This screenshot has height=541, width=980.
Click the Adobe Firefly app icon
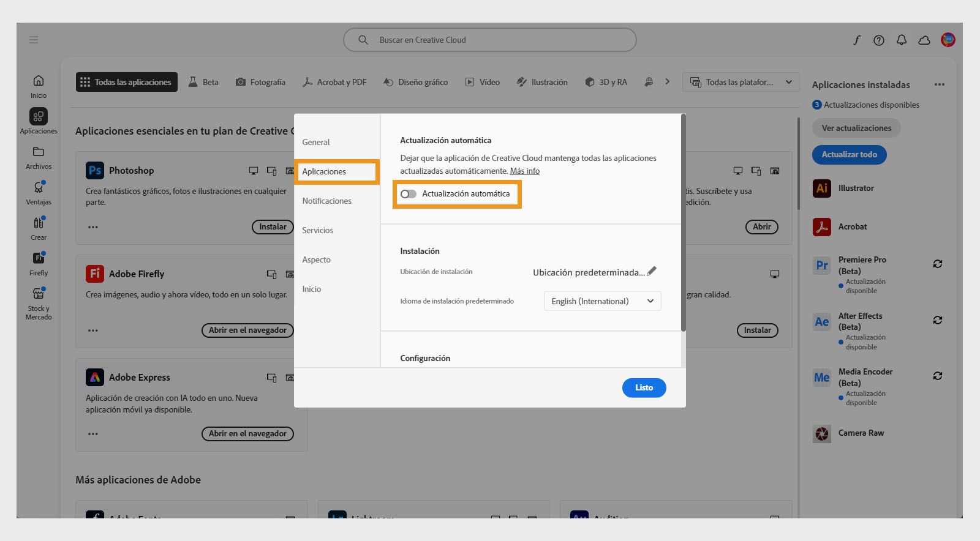coord(95,274)
